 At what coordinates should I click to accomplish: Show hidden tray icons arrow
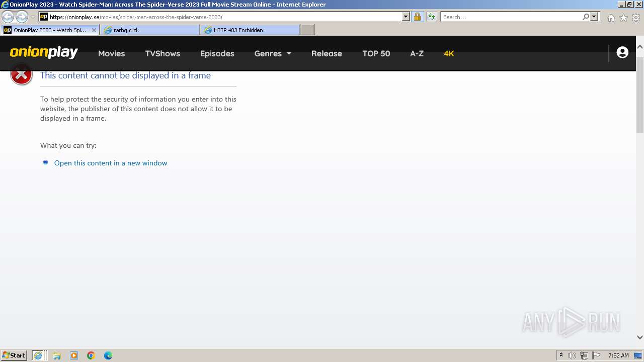(x=561, y=355)
